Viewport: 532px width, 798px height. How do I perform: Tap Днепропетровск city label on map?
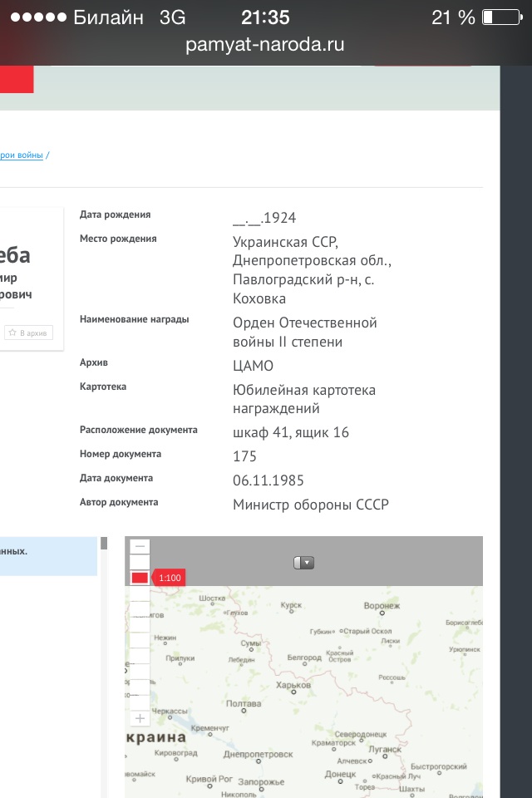click(258, 754)
